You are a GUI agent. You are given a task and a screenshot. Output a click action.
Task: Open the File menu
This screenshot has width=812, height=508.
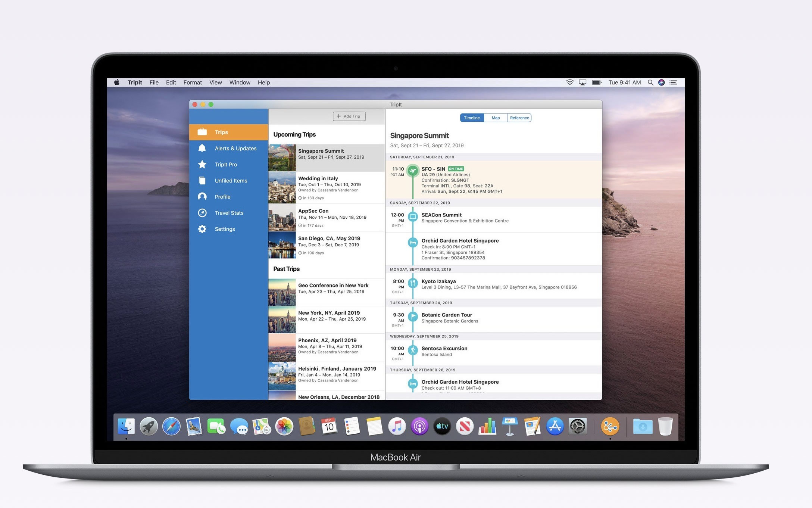point(154,82)
